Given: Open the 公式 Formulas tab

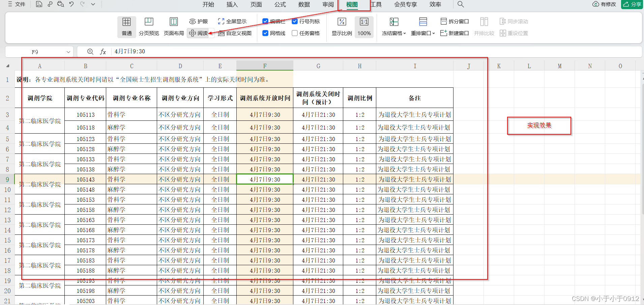Looking at the screenshot, I should point(280,4).
